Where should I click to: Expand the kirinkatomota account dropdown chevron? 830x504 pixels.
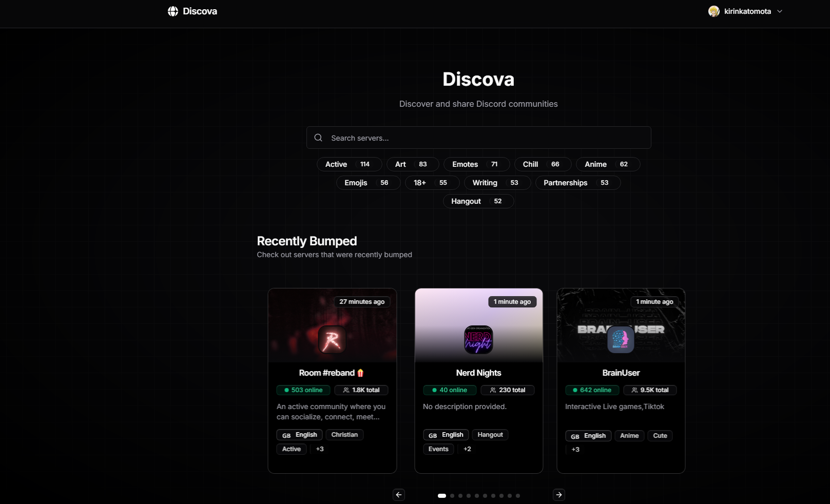(780, 11)
